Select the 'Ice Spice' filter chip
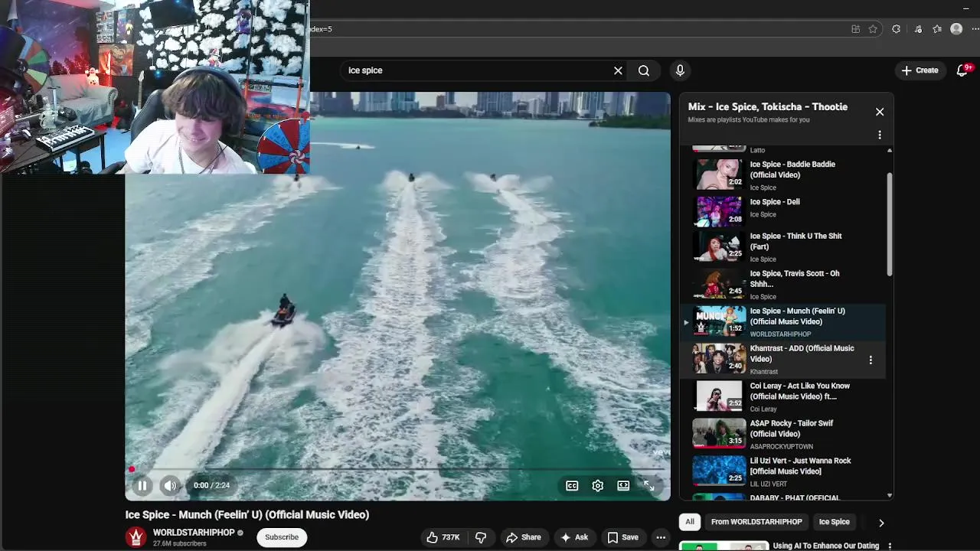The height and width of the screenshot is (551, 980). pos(835,522)
